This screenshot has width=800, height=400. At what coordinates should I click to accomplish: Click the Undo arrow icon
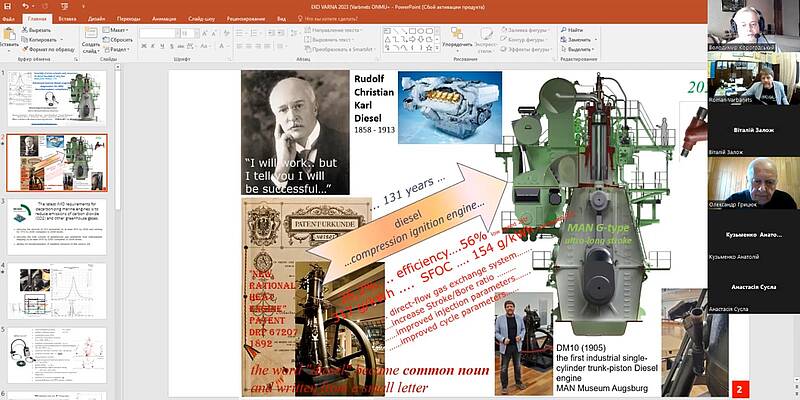pos(26,7)
